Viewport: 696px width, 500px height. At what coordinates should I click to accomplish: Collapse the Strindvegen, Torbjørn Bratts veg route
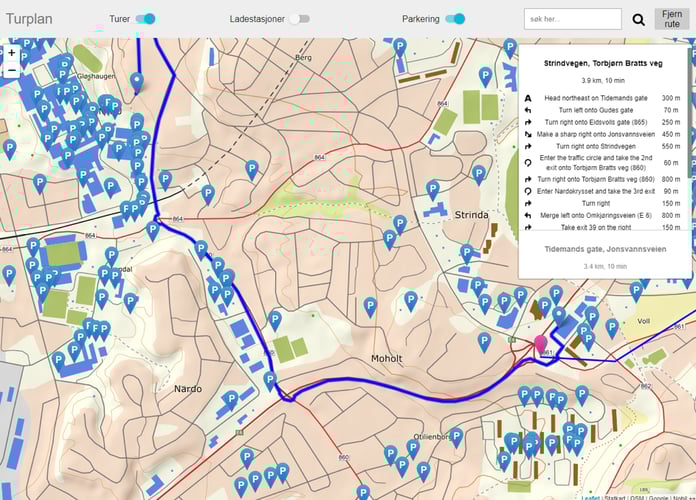coord(603,63)
